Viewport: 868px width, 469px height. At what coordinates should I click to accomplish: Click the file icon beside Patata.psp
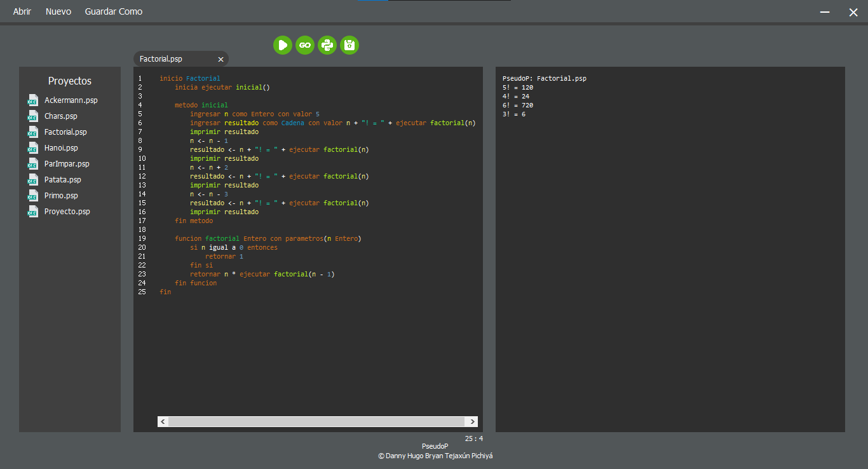33,180
